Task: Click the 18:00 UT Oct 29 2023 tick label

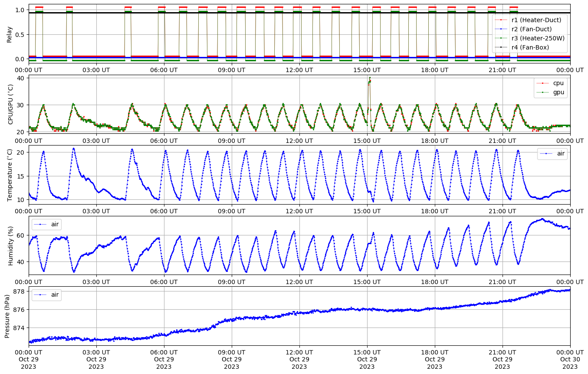Action: pos(435,359)
